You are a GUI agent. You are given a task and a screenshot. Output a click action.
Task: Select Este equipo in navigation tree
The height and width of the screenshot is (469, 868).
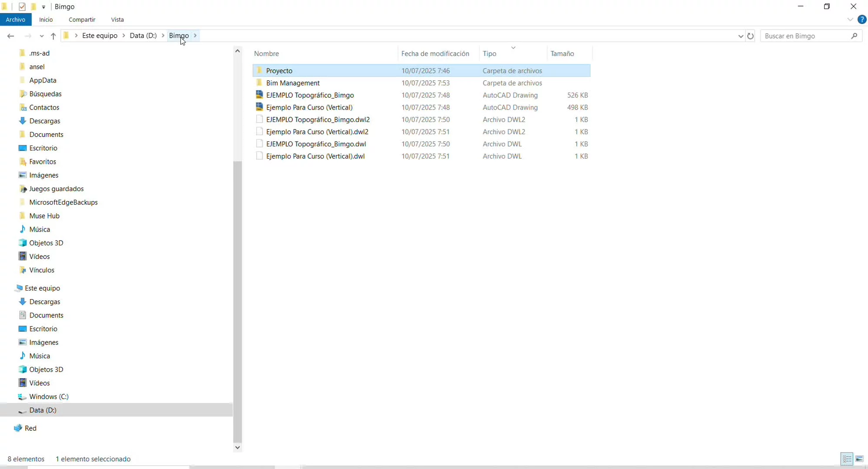tap(42, 288)
